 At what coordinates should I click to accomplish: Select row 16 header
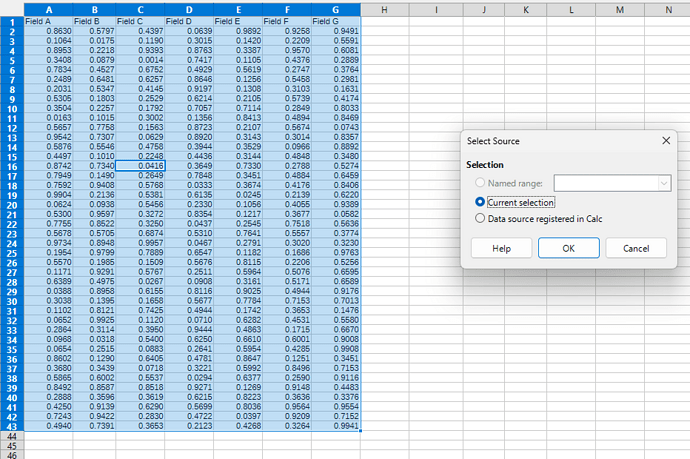[x=12, y=166]
